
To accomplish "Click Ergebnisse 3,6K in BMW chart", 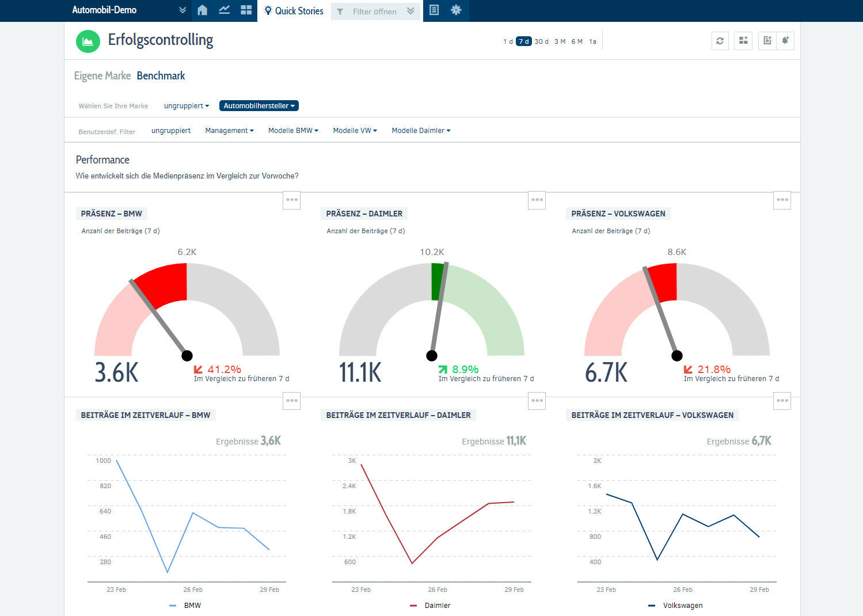I will (x=249, y=441).
